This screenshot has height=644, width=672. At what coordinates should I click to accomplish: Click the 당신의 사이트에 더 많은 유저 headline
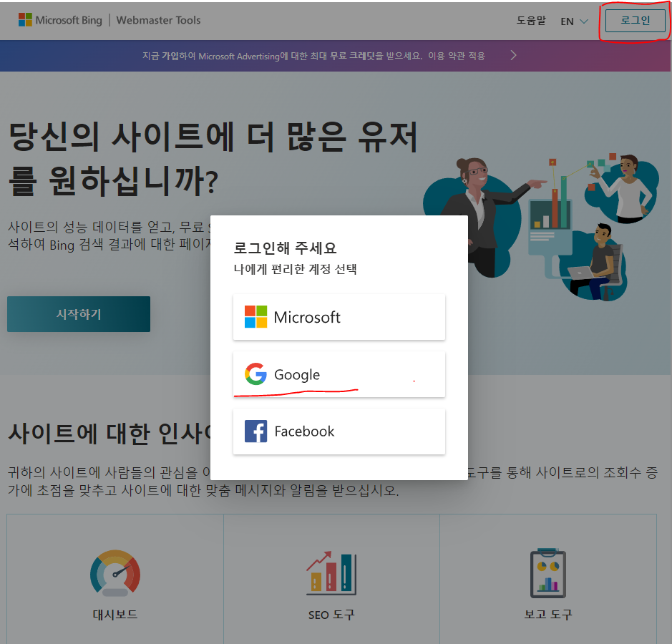(x=213, y=137)
